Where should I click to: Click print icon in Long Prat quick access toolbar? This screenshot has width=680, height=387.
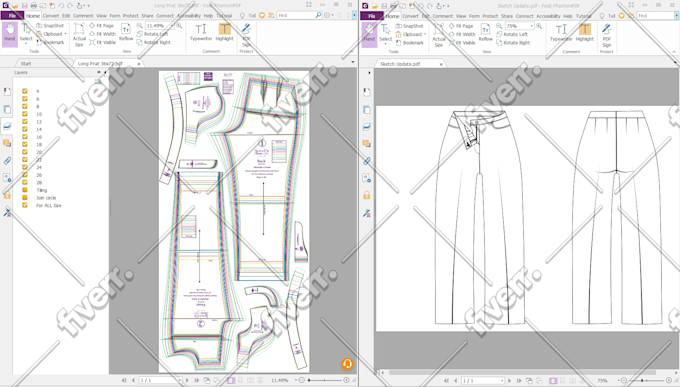pos(33,6)
